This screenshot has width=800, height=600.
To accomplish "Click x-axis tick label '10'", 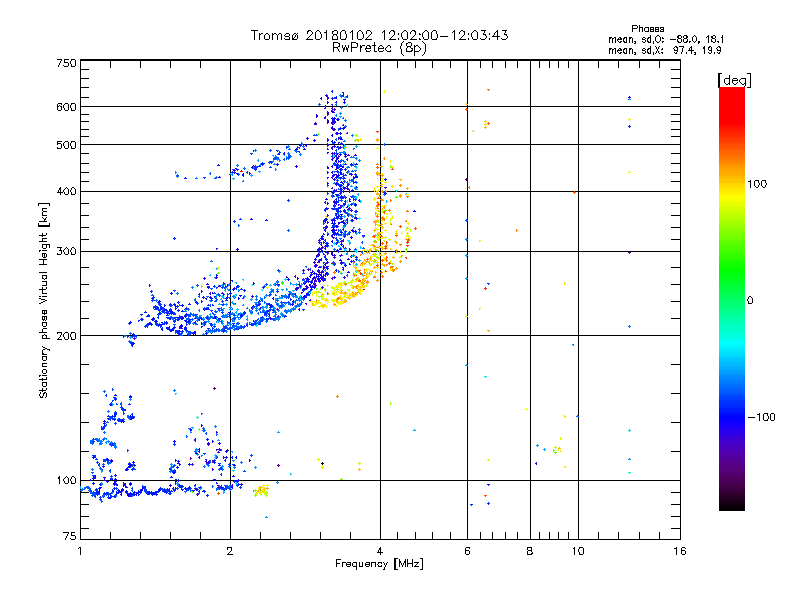I will coord(578,551).
